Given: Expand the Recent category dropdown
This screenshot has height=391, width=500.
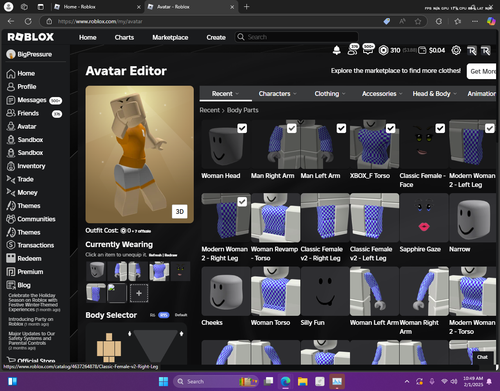Looking at the screenshot, I should click(226, 94).
